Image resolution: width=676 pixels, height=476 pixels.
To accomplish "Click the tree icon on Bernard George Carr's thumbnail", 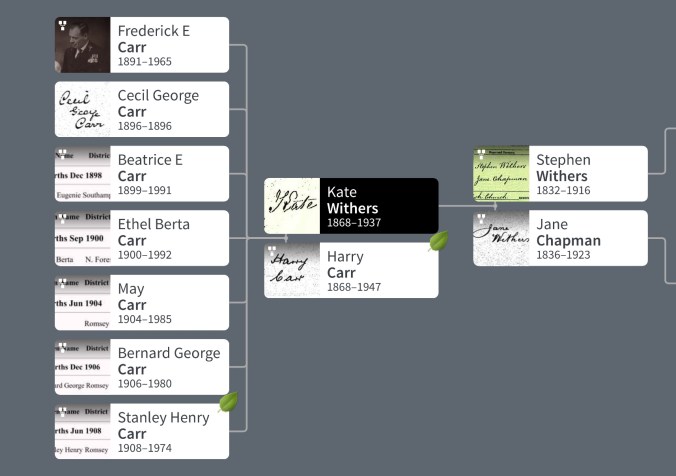I will (63, 348).
